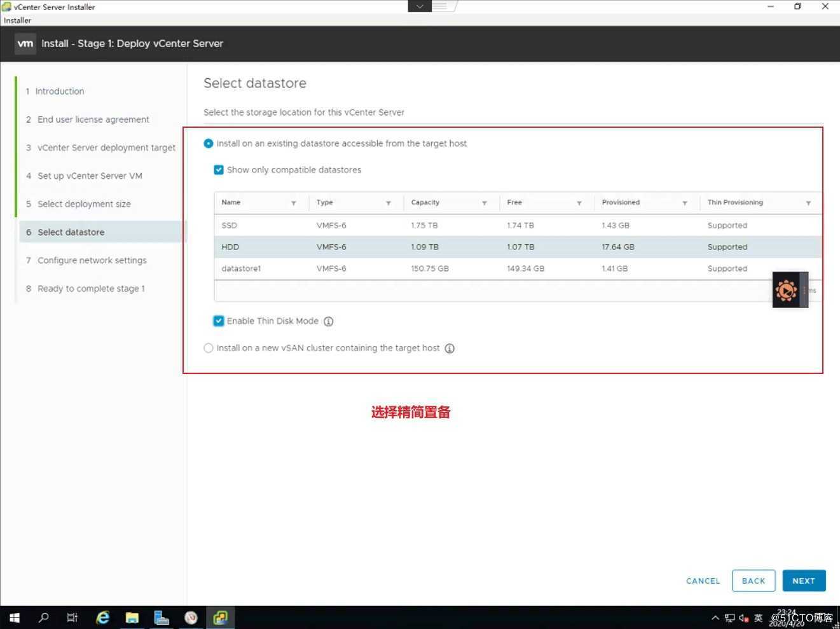
Task: Sort by Thin Provisioning column header
Action: pyautogui.click(x=735, y=202)
